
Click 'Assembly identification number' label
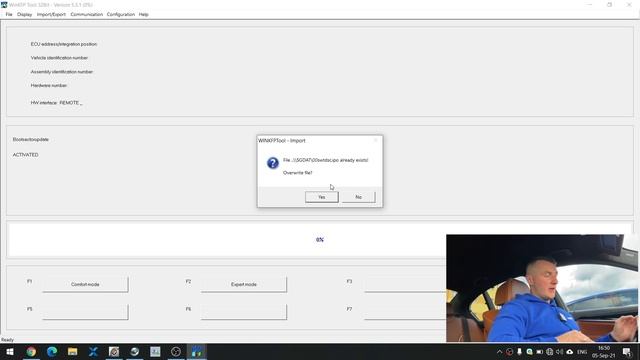[x=62, y=71]
